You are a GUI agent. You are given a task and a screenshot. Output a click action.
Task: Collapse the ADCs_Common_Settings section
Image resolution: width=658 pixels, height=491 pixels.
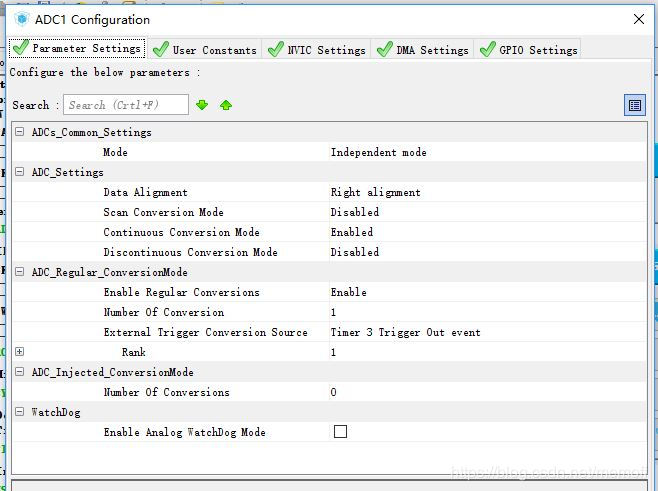click(19, 132)
